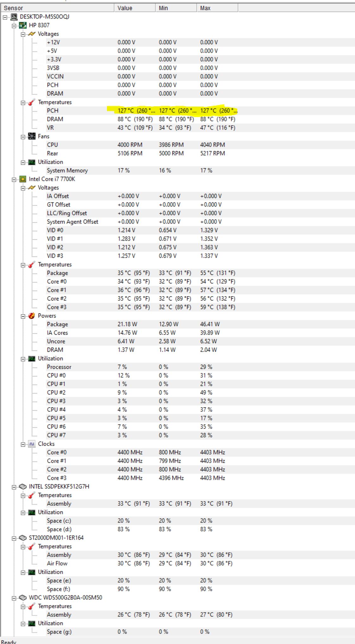The height and width of the screenshot is (644, 355).
Task: Collapse the HP 8307 Voltages node
Action: (x=23, y=34)
